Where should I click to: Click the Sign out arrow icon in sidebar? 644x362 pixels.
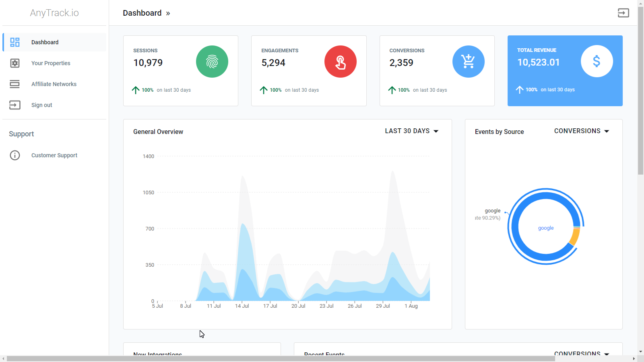point(15,105)
